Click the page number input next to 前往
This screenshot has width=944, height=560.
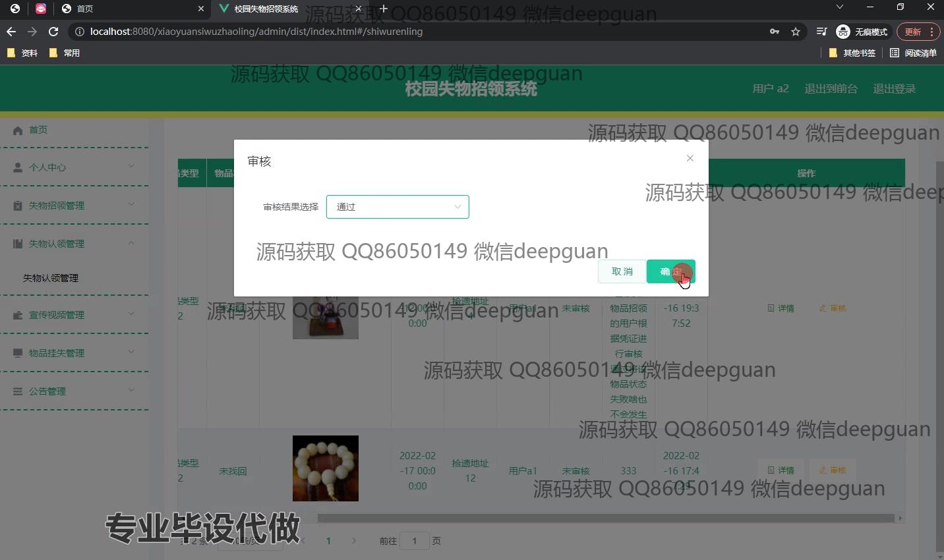[415, 540]
